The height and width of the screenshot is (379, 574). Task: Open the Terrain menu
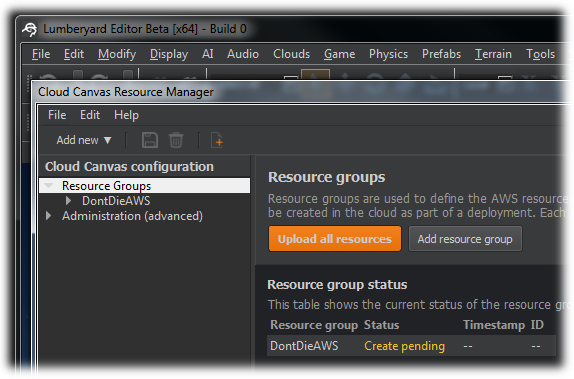coord(493,54)
